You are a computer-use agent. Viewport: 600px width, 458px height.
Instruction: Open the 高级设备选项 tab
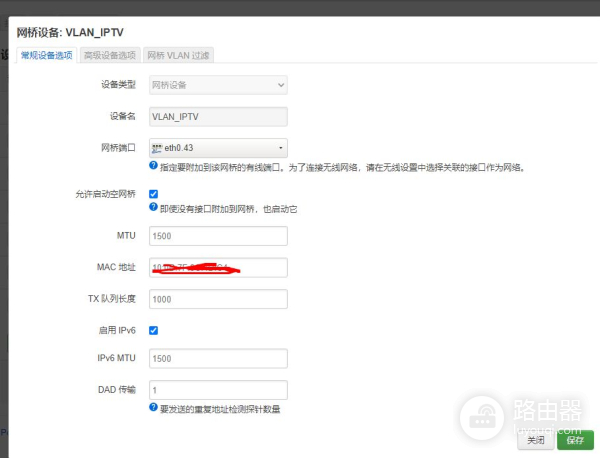[x=110, y=55]
